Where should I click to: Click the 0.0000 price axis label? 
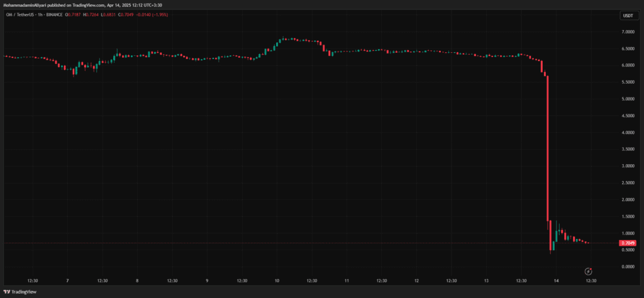point(627,267)
